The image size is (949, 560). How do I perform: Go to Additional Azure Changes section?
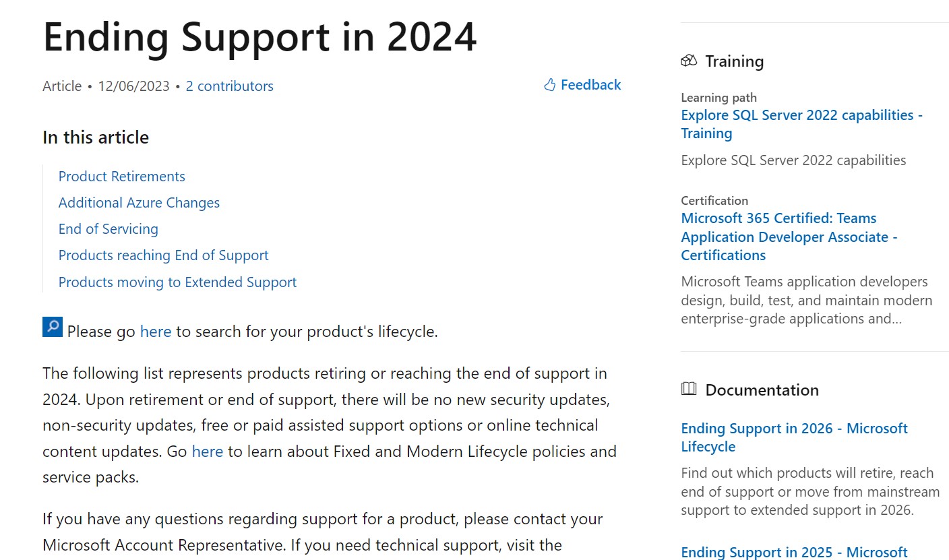pos(139,203)
